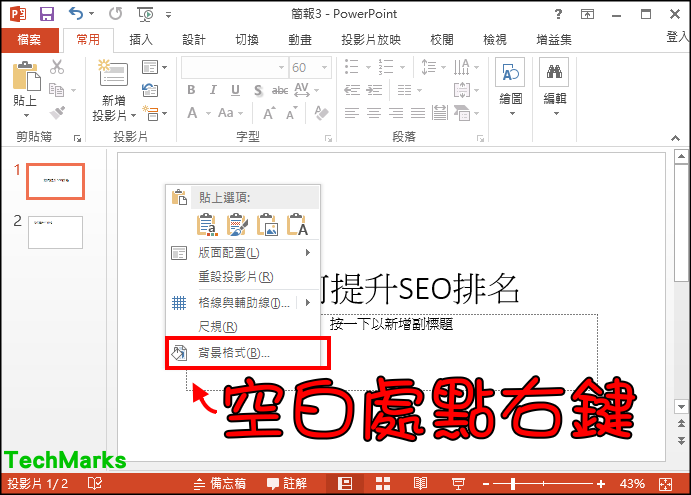691x495 pixels.
Task: Click the numbered list icon
Action: point(386,67)
